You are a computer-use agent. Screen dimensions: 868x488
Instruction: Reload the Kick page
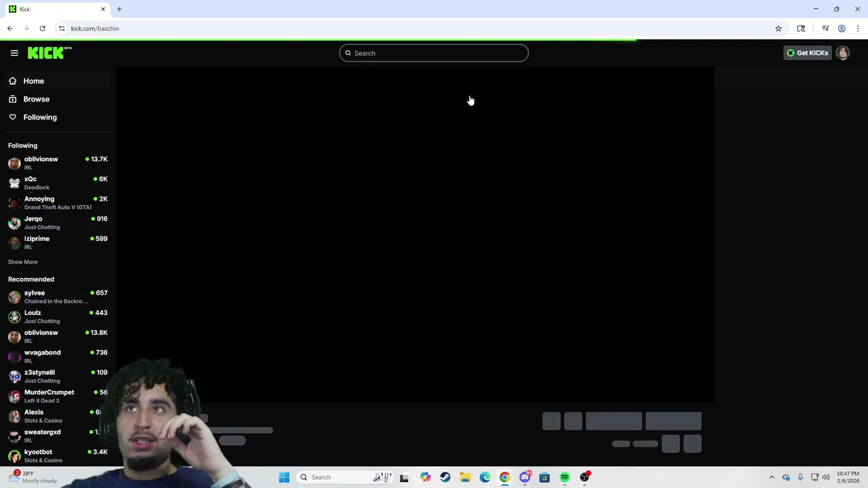42,28
